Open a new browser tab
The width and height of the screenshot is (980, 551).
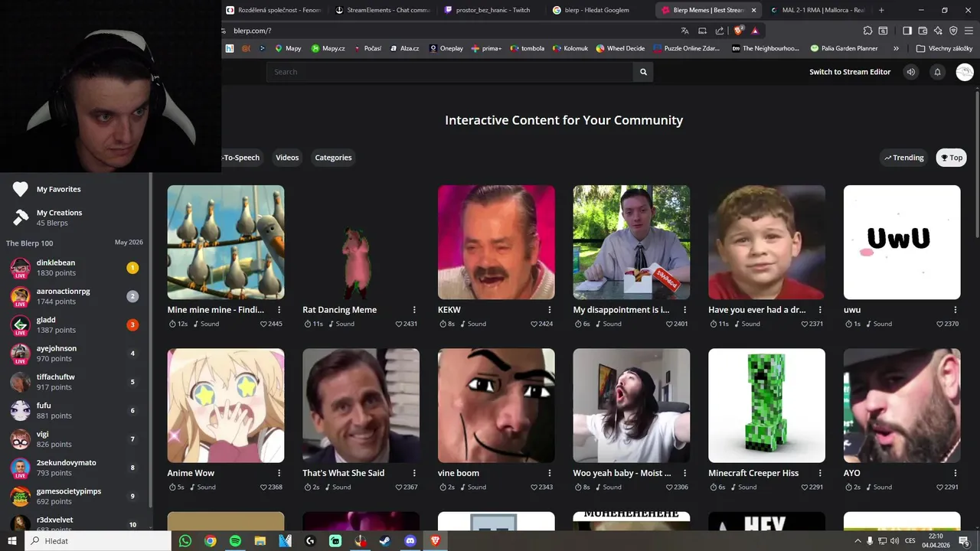881,10
